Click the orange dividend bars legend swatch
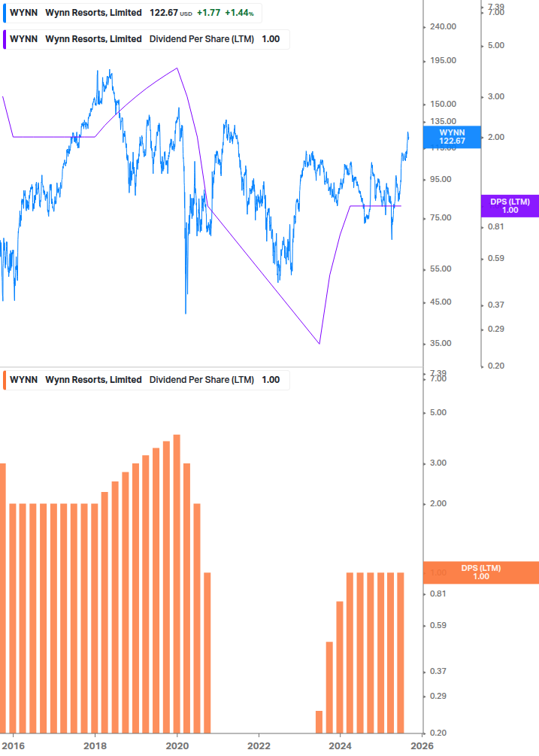This screenshot has height=756, width=539. coord(6,380)
